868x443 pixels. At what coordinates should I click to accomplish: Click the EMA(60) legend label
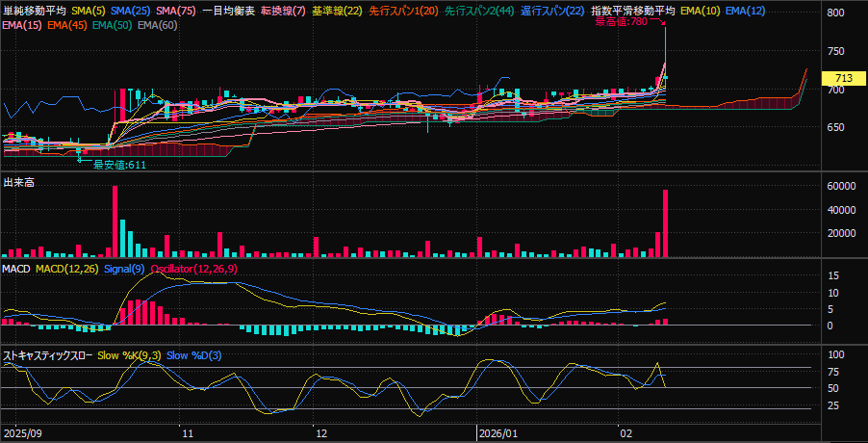(x=158, y=23)
